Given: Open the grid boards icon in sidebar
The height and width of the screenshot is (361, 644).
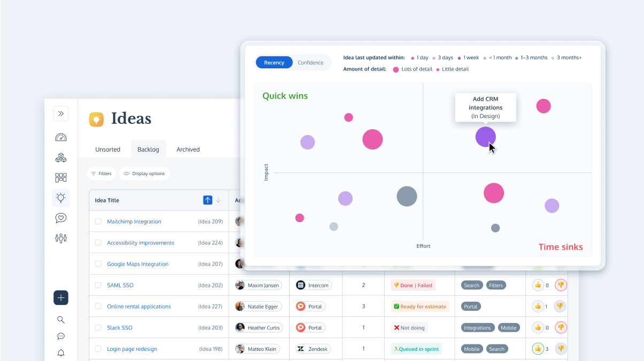Looking at the screenshot, I should click(x=61, y=178).
